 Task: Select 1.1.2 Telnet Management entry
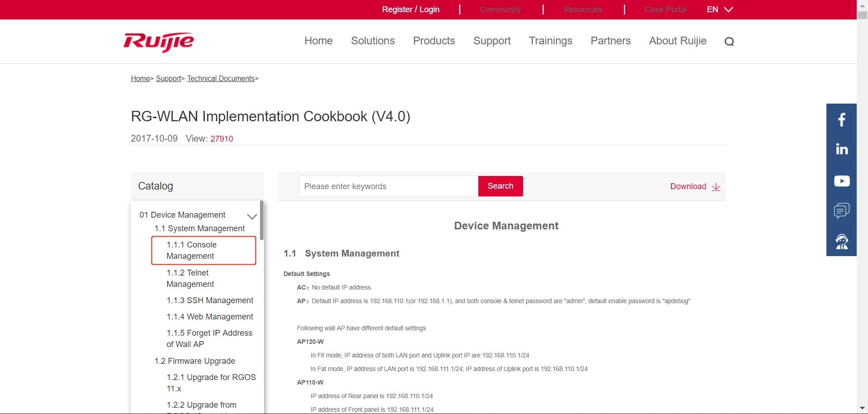(x=190, y=278)
